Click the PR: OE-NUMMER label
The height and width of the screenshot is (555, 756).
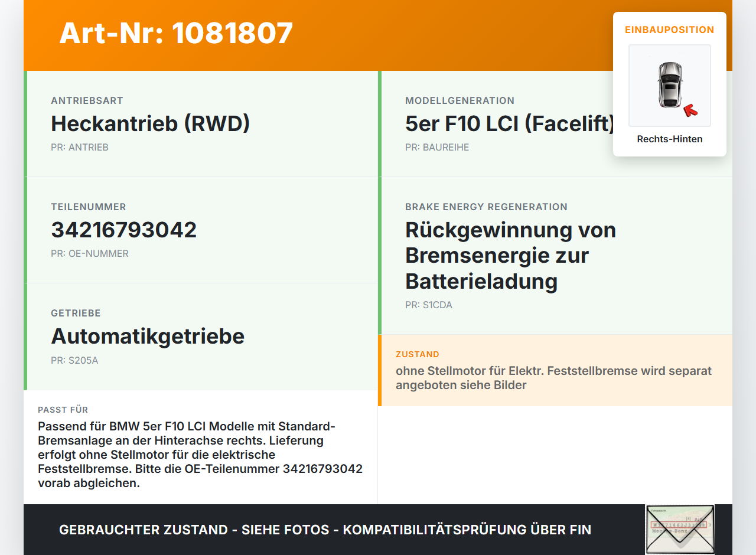90,254
